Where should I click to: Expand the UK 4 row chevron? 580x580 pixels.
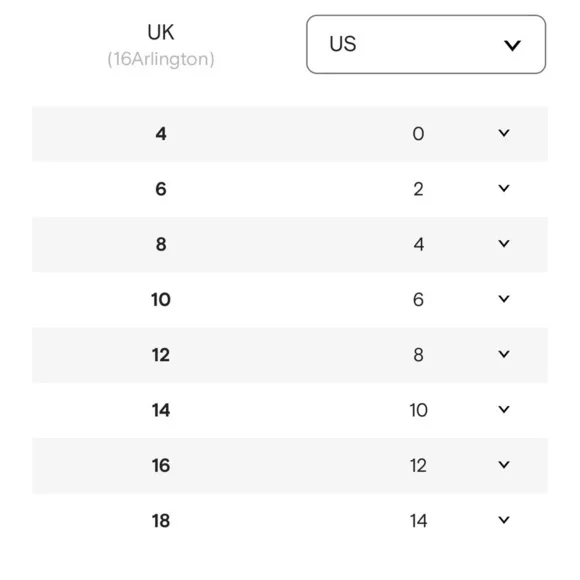click(x=504, y=133)
